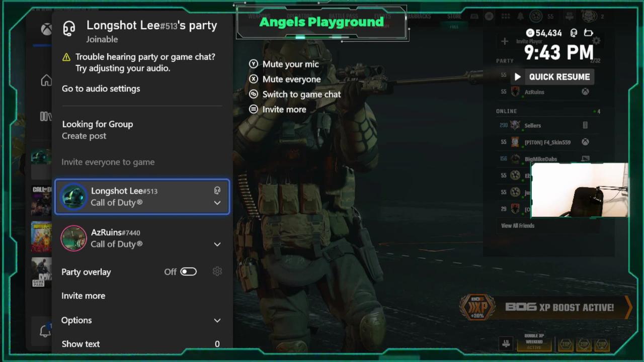Open the Party overlay settings gear
Viewport: 644px width, 362px height.
pyautogui.click(x=217, y=271)
